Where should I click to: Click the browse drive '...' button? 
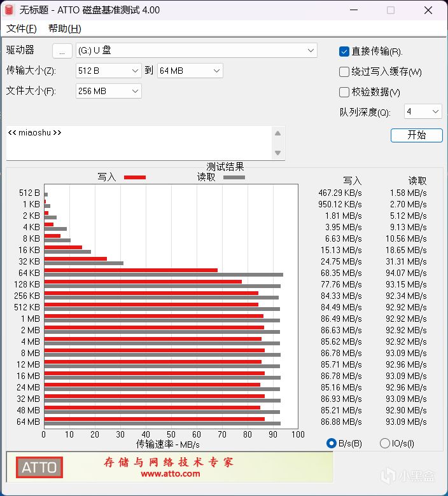click(x=62, y=51)
